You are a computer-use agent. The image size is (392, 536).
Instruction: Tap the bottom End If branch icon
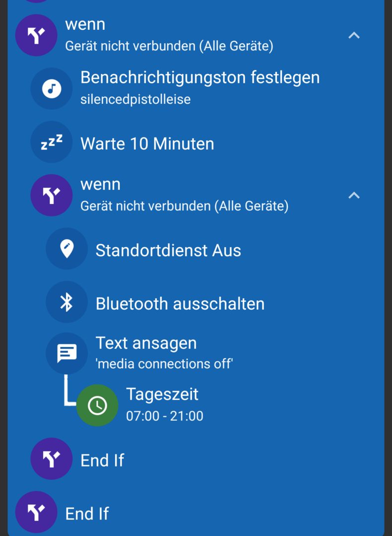36,513
